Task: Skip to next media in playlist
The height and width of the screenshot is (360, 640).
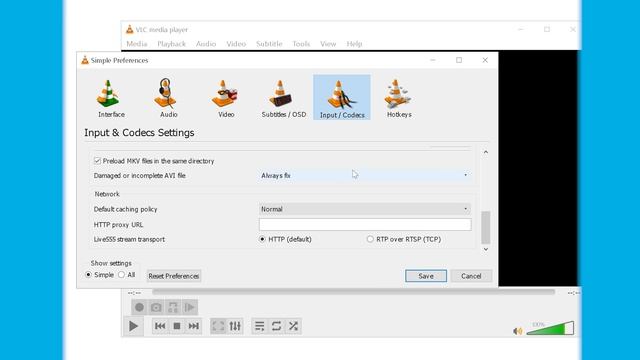Action: point(193,326)
